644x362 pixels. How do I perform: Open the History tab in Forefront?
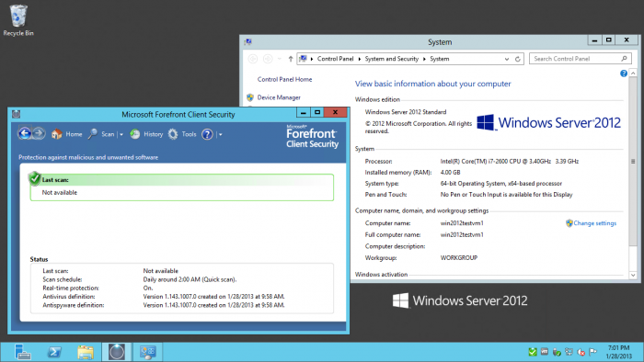[146, 134]
